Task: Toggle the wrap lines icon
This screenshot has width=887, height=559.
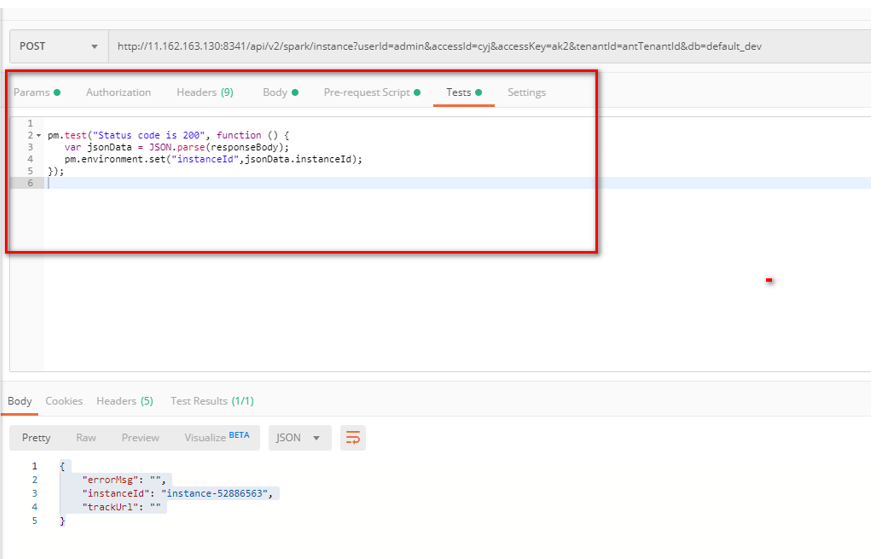Action: (x=353, y=438)
